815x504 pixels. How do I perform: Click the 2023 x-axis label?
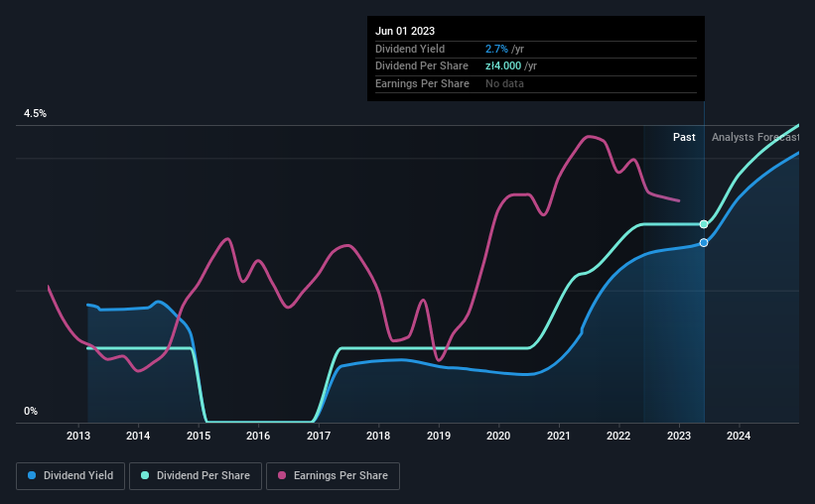pos(679,436)
